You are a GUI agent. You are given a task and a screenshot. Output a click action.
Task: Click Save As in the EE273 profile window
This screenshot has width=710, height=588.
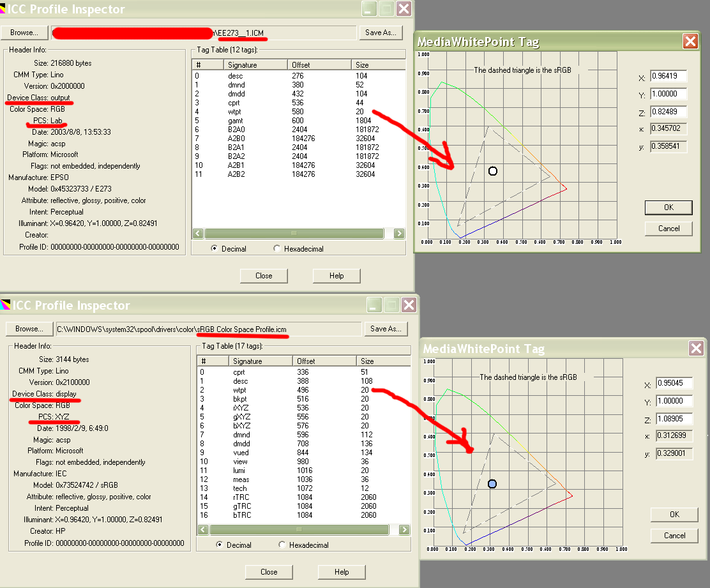click(x=381, y=33)
